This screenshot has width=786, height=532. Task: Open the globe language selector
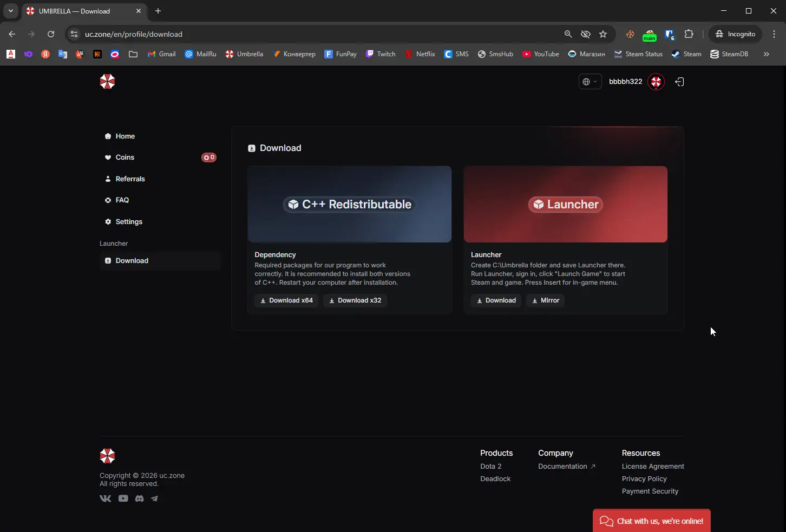(589, 82)
